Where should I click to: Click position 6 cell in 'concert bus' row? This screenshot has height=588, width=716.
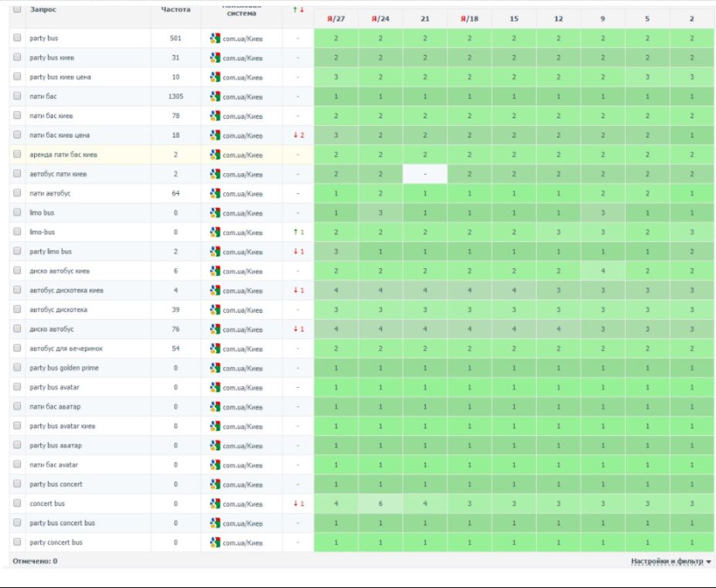pyautogui.click(x=380, y=504)
